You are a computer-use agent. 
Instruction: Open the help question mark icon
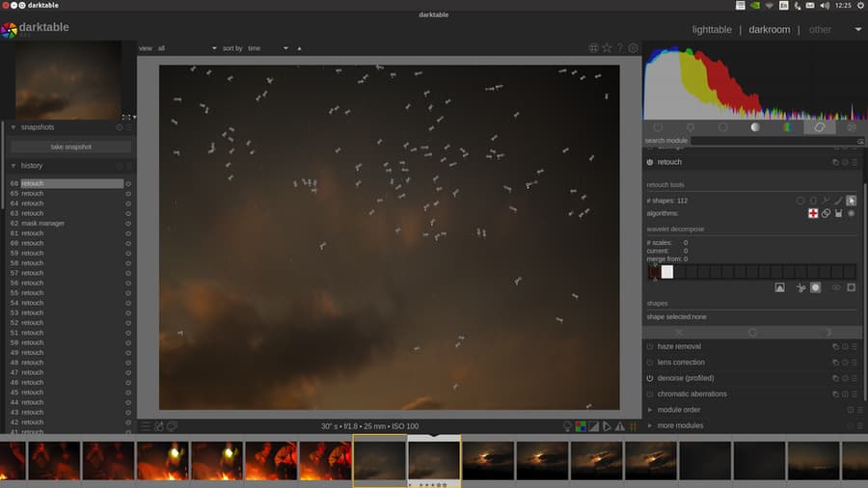point(620,48)
